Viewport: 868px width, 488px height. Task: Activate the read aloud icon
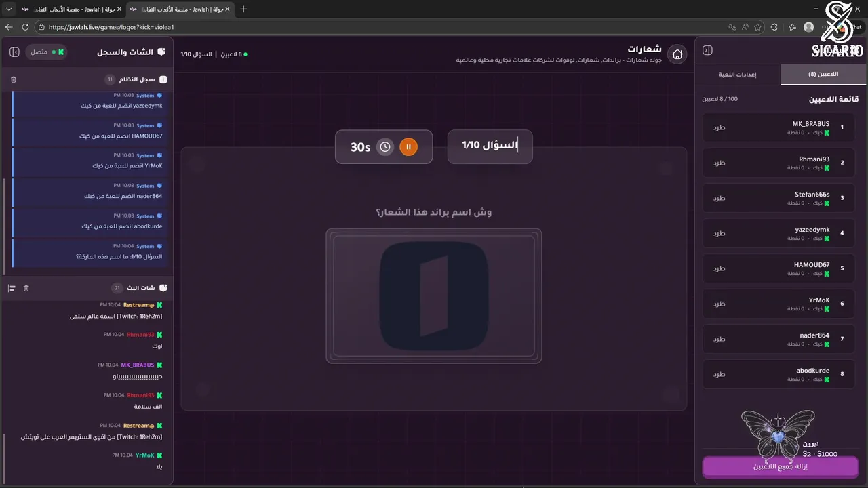pyautogui.click(x=745, y=27)
